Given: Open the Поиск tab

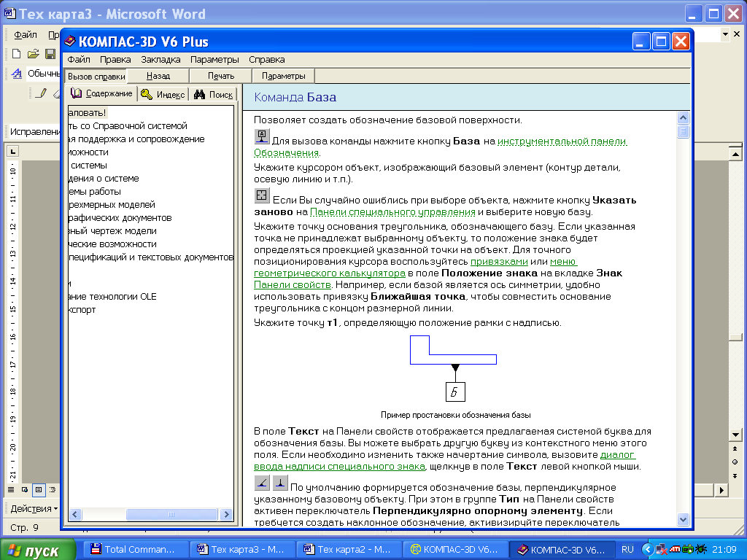Looking at the screenshot, I should click(x=214, y=94).
